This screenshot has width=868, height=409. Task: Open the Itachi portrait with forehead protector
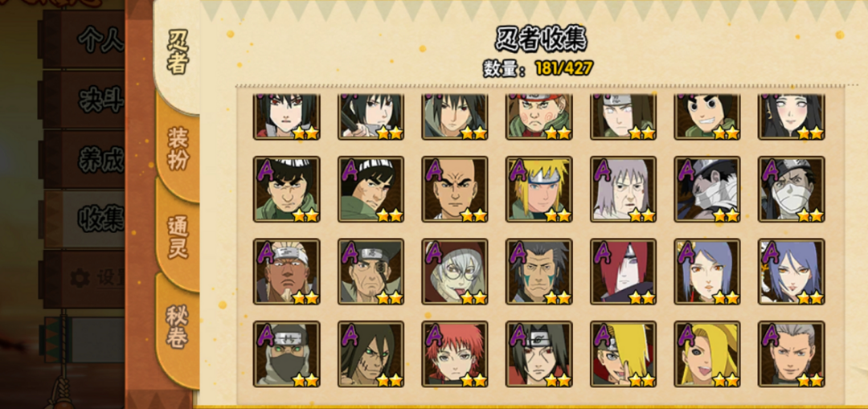coord(538,354)
